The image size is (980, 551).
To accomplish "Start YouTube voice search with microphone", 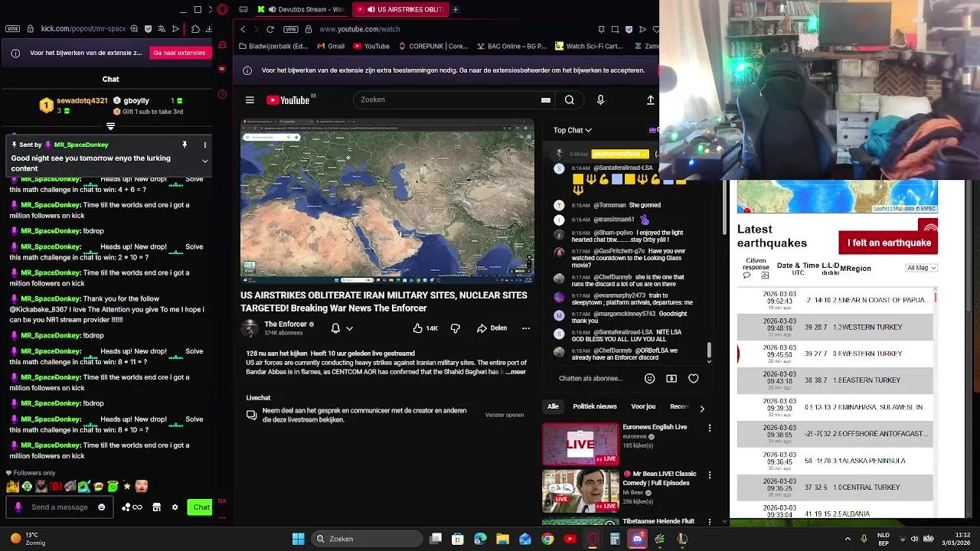I will [600, 100].
